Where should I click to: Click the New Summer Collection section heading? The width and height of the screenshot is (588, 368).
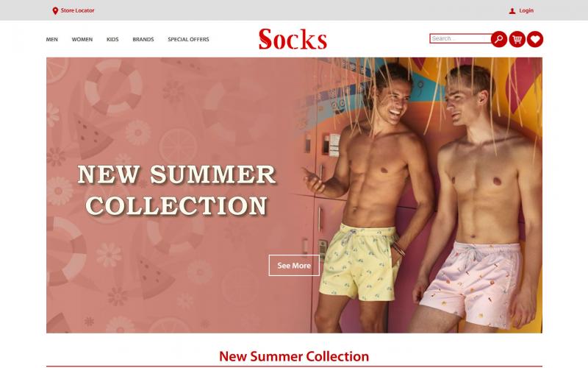pos(294,356)
